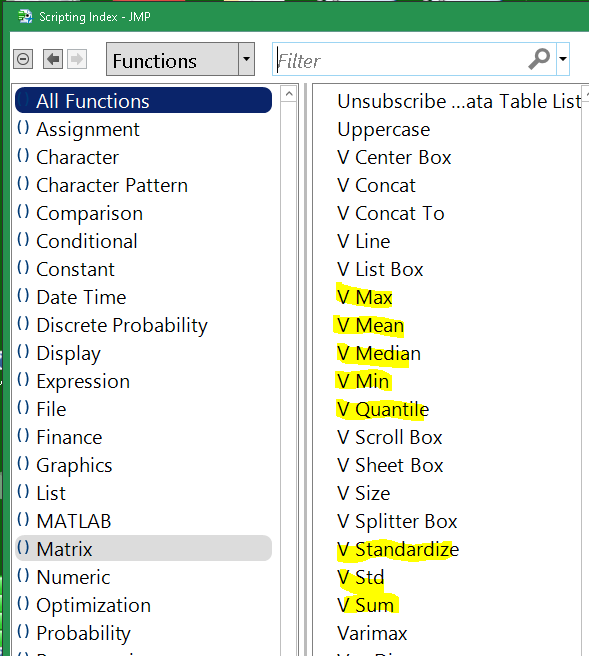Image resolution: width=589 pixels, height=656 pixels.
Task: Select the V Scroll Box function
Action: (x=389, y=437)
